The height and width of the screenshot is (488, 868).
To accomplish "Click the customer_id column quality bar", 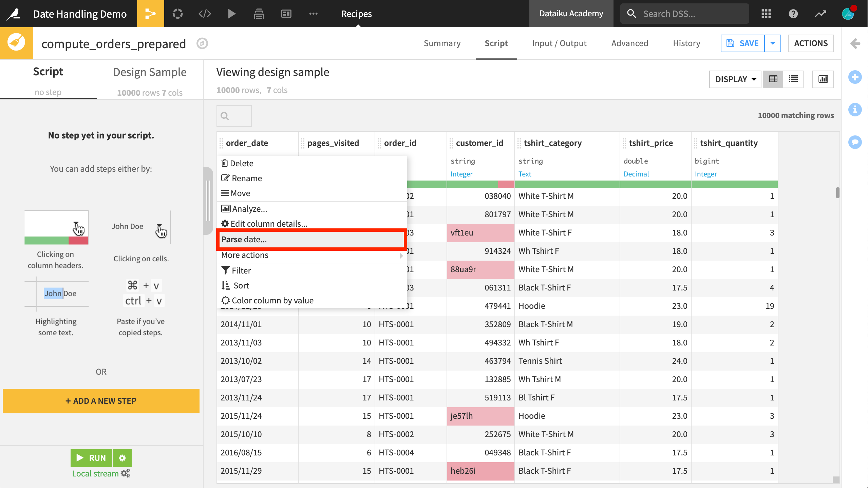I will 480,184.
